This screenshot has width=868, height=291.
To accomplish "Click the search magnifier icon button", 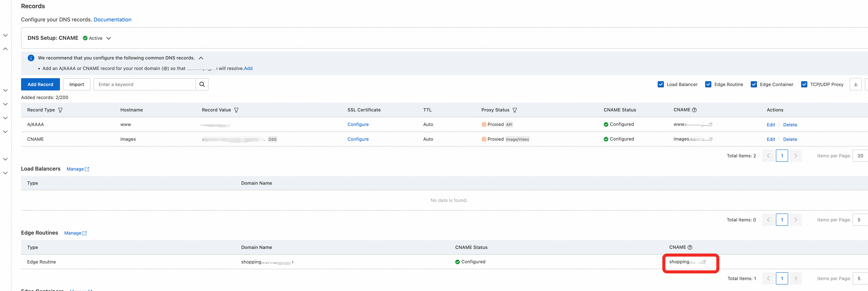I will click(x=202, y=85).
